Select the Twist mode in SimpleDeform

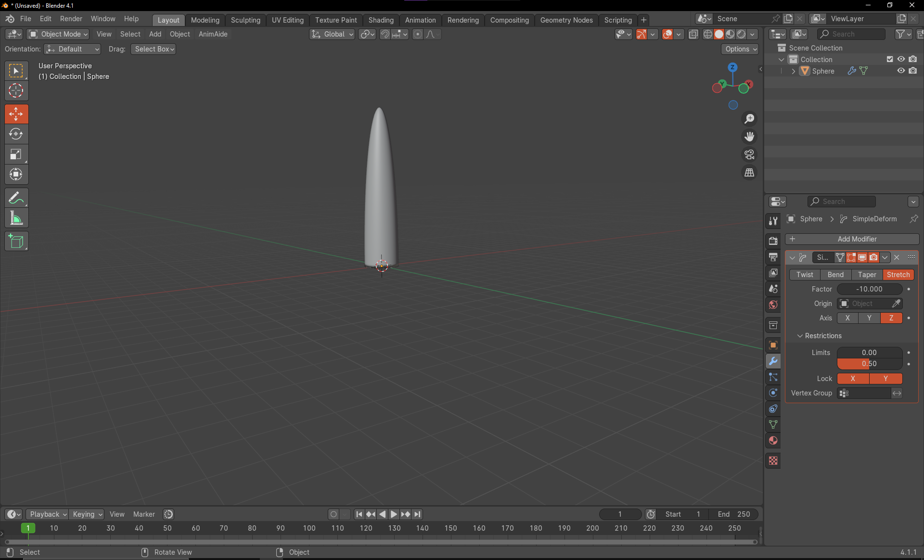click(804, 275)
